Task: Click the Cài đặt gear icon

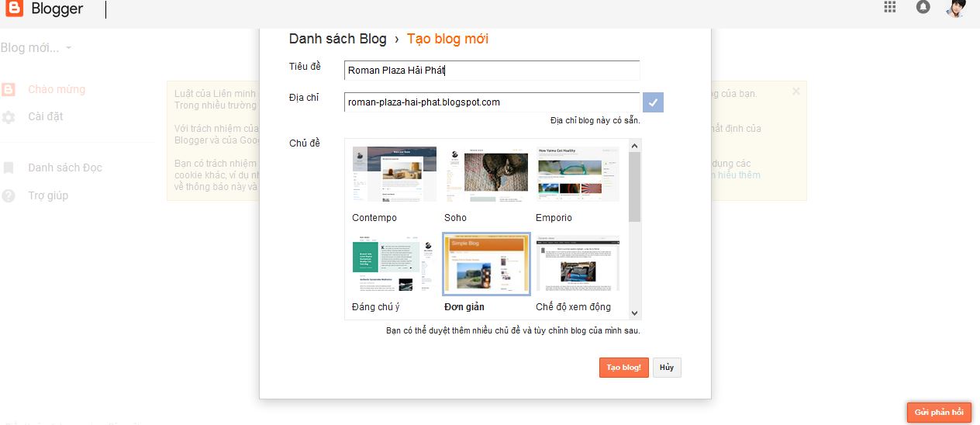Action: (x=9, y=117)
